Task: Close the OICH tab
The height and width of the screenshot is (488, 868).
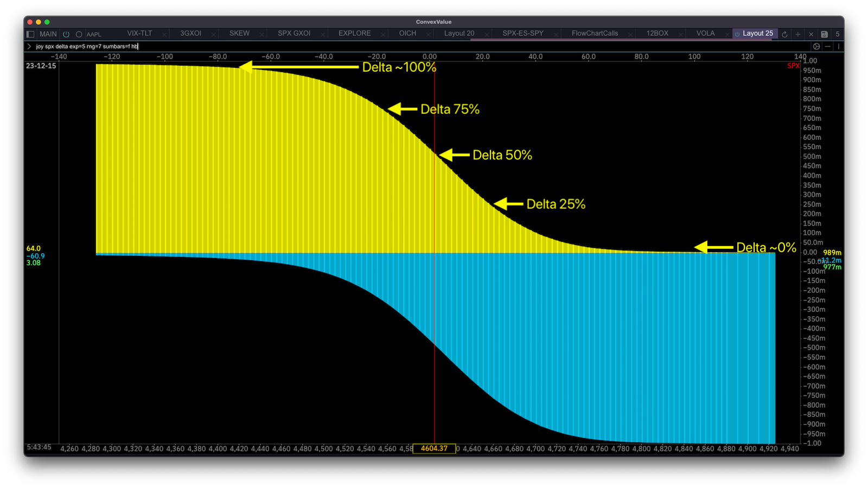Action: pyautogui.click(x=428, y=34)
